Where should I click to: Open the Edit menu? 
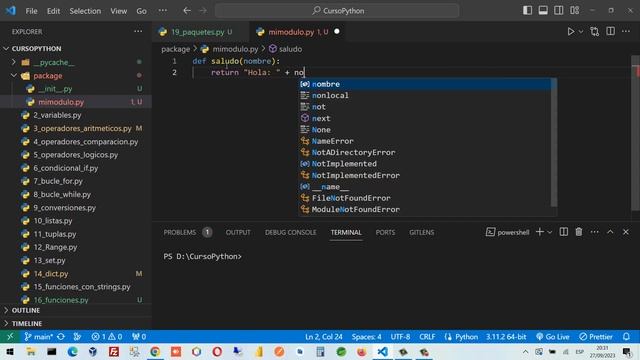point(53,11)
